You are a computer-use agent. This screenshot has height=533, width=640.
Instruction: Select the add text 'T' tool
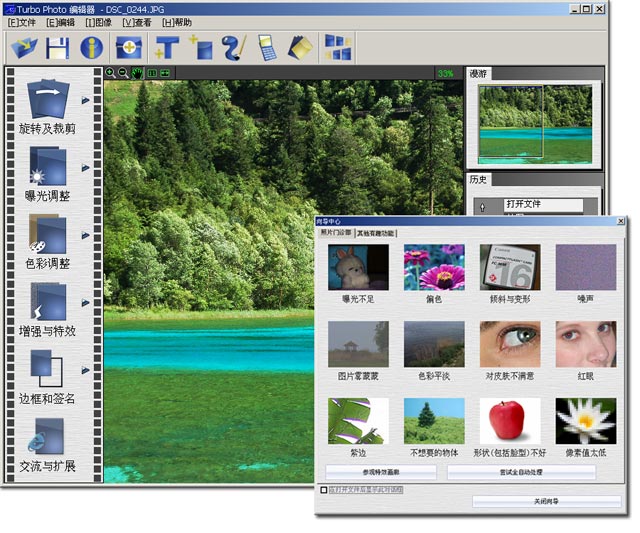[x=166, y=48]
